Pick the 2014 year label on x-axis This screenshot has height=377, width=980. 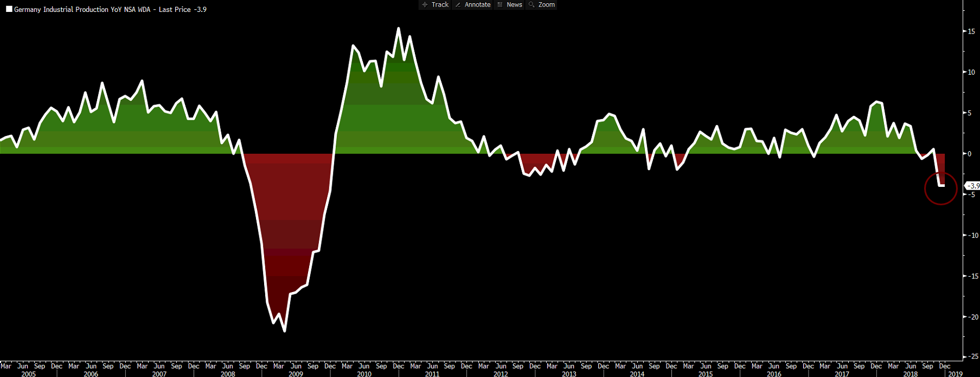[x=637, y=374]
